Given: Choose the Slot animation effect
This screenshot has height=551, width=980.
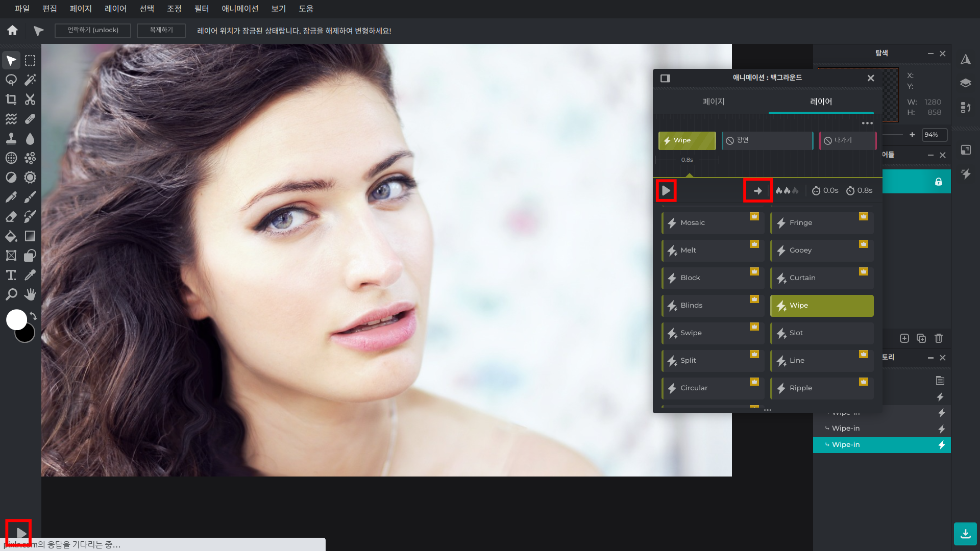Looking at the screenshot, I should point(822,333).
